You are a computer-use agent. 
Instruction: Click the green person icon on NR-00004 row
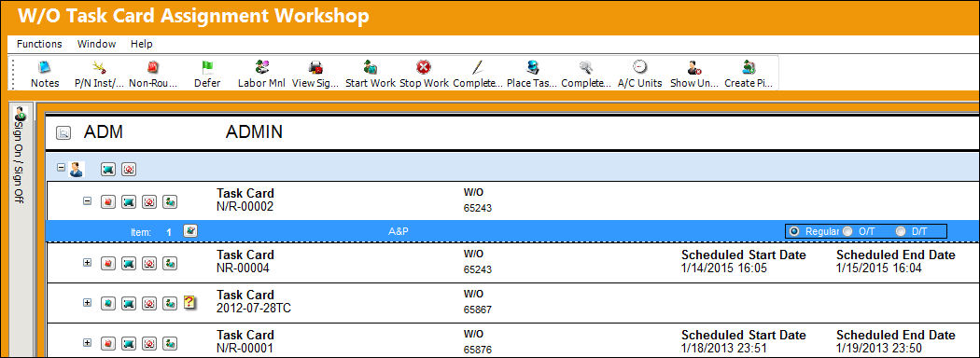(169, 264)
